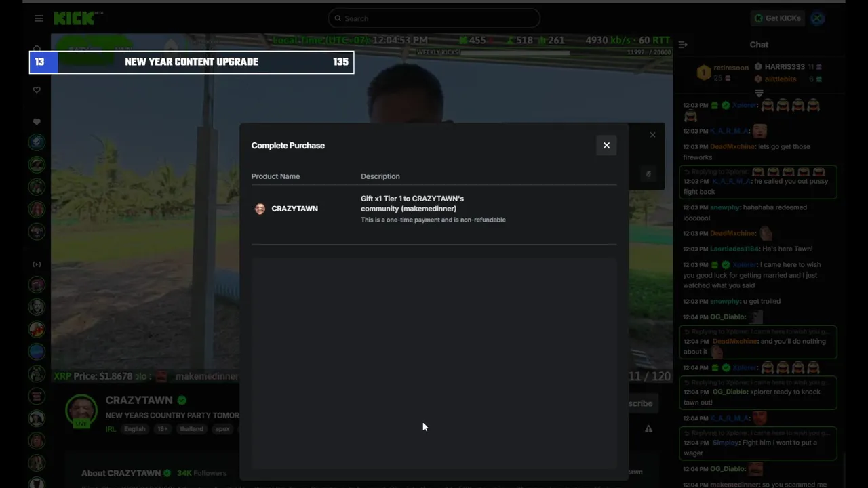The width and height of the screenshot is (868, 488).
Task: Click Laertiades1184's username in chat
Action: [734, 249]
